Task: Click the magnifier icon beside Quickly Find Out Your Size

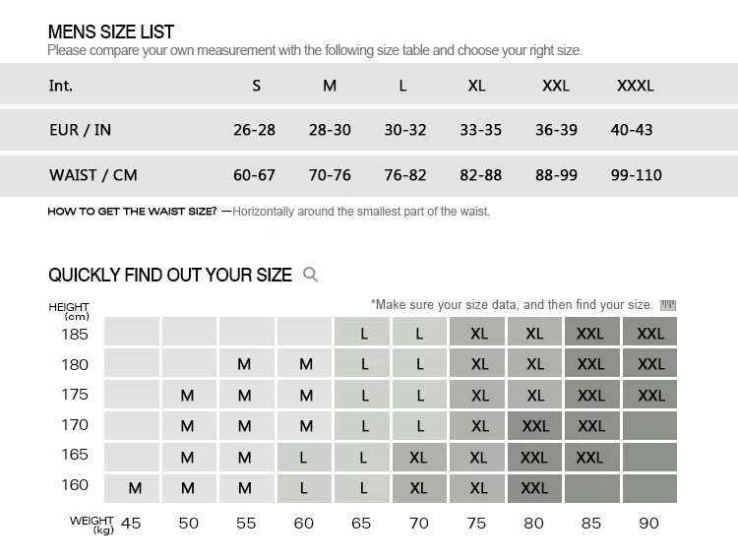Action: [x=311, y=275]
